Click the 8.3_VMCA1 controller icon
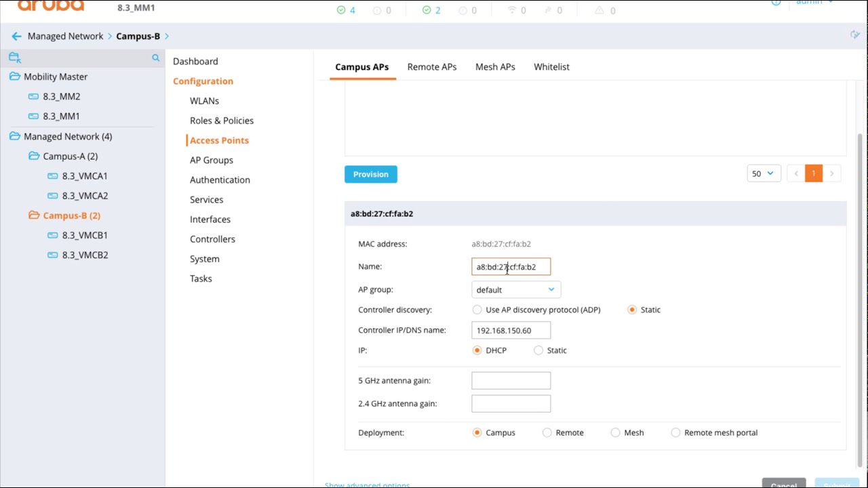Viewport: 868px width, 488px height. [x=53, y=176]
